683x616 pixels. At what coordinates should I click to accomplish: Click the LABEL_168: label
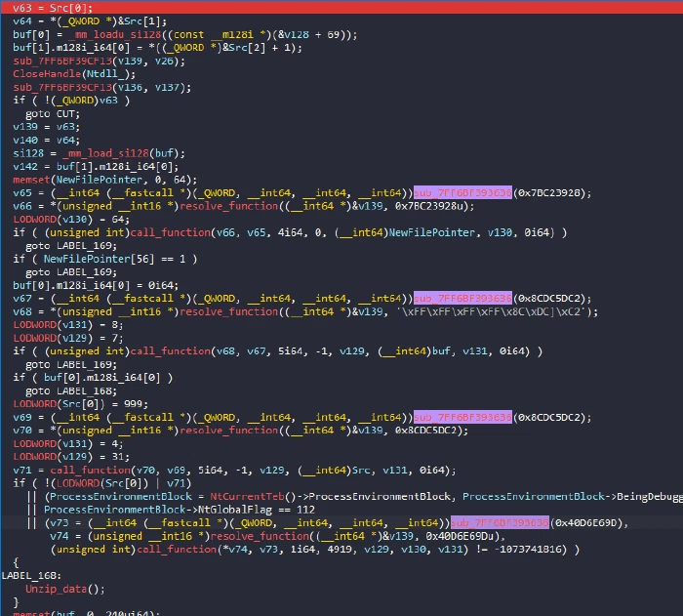[31, 576]
